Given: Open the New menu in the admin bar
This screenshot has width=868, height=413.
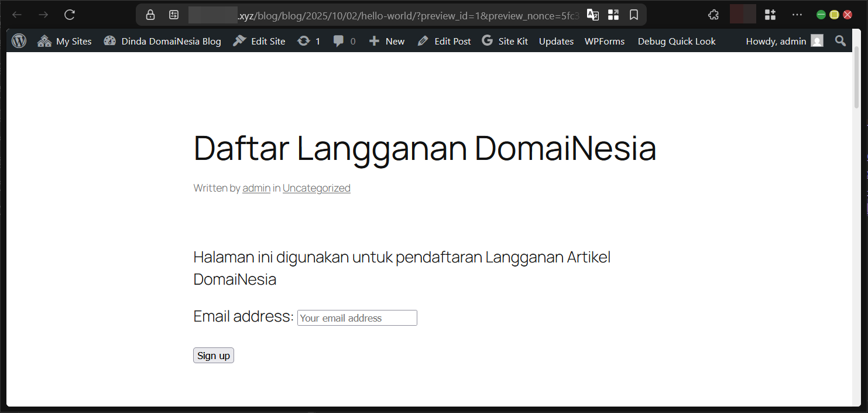Looking at the screenshot, I should click(x=386, y=40).
